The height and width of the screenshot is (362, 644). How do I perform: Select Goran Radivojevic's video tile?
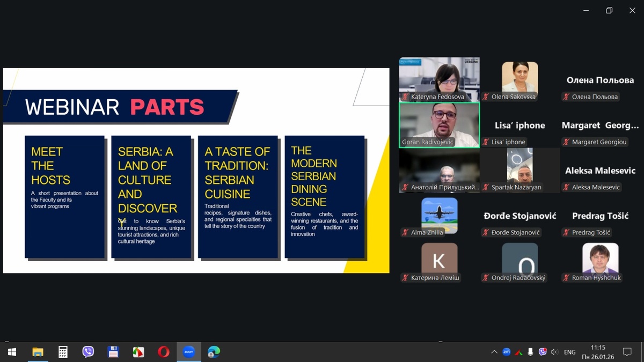pyautogui.click(x=439, y=123)
